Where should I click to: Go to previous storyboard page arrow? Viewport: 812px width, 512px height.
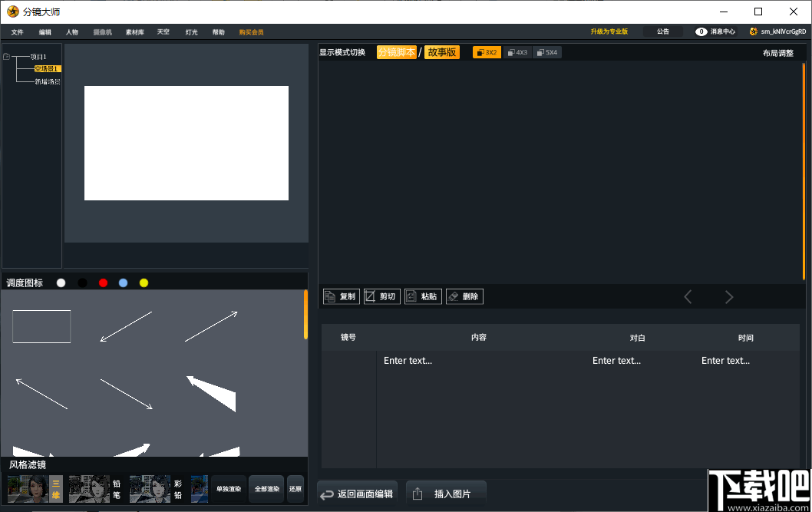pyautogui.click(x=688, y=296)
